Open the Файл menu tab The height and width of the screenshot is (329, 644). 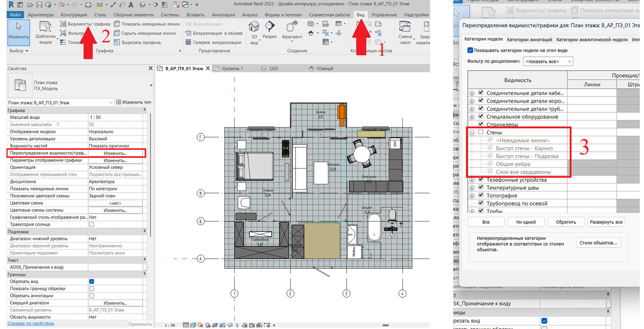[15, 15]
